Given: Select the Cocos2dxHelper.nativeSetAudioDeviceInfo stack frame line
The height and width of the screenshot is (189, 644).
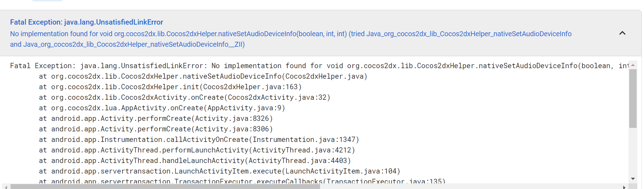Looking at the screenshot, I should 203,76.
